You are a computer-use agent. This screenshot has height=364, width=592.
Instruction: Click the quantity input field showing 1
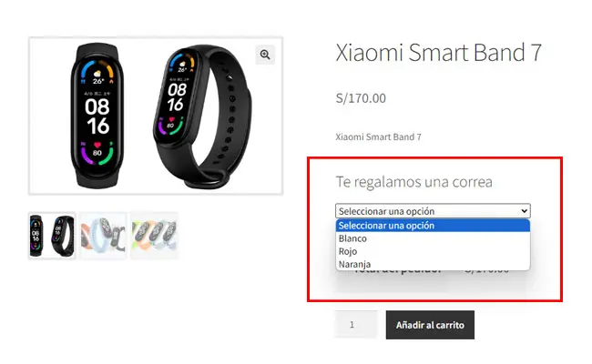coord(355,324)
